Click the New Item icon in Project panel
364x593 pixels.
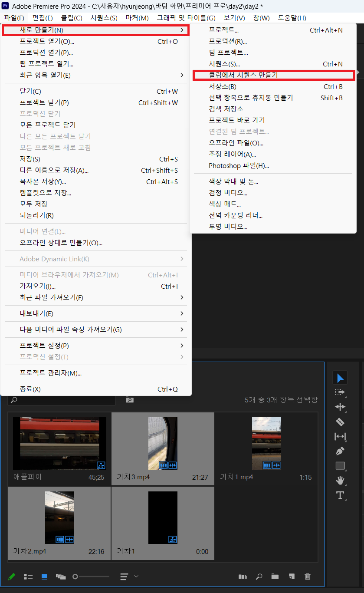(x=291, y=577)
